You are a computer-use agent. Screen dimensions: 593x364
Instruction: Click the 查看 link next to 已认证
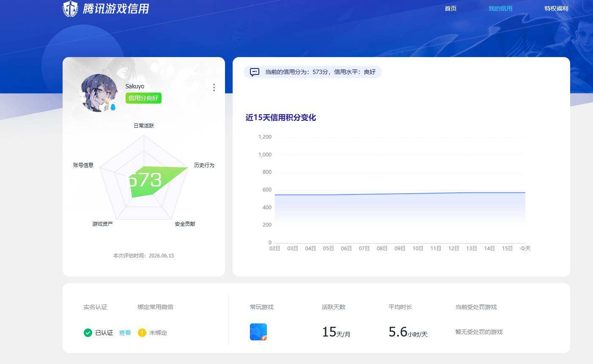[125, 333]
